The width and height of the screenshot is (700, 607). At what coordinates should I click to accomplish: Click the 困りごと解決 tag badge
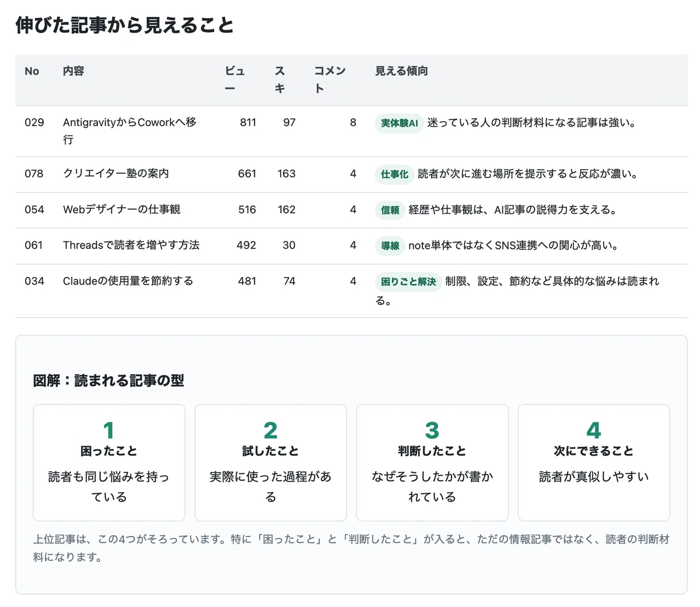point(408,282)
